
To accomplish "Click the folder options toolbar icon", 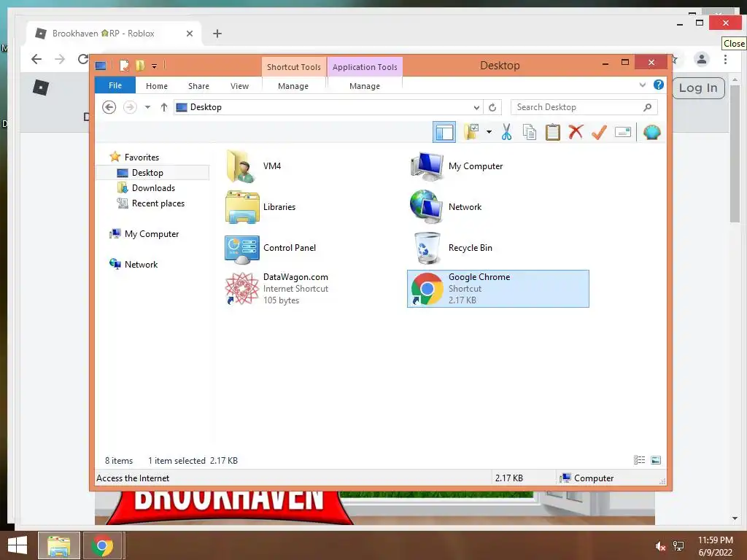I will click(x=471, y=132).
